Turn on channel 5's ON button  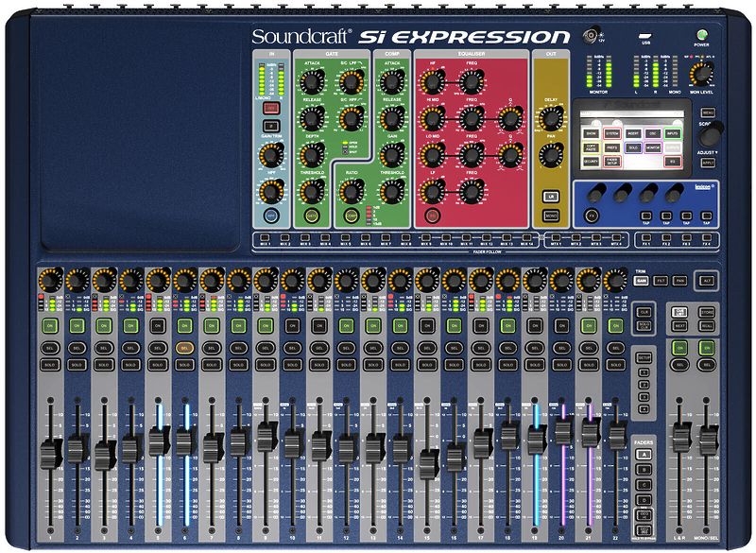158,326
